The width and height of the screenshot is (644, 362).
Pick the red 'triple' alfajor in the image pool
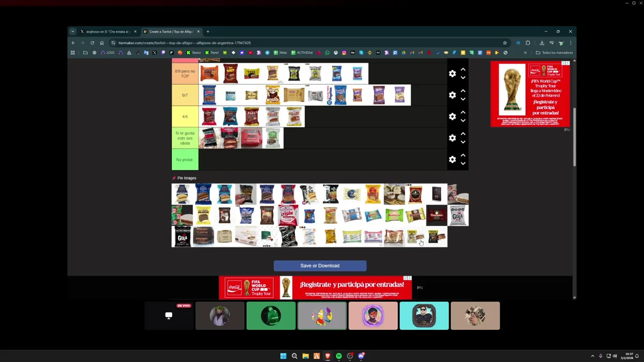(288, 215)
